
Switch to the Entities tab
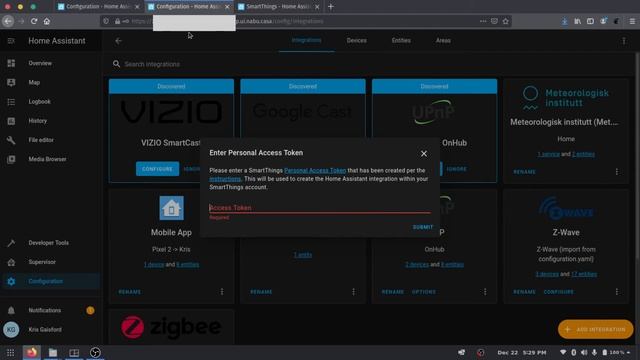coord(401,40)
